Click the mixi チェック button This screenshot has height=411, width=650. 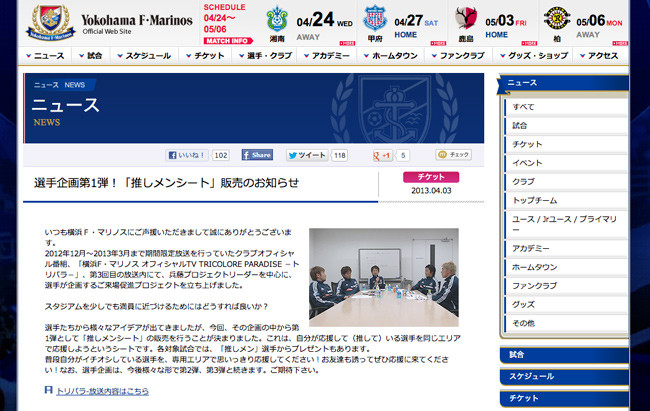coord(454,154)
